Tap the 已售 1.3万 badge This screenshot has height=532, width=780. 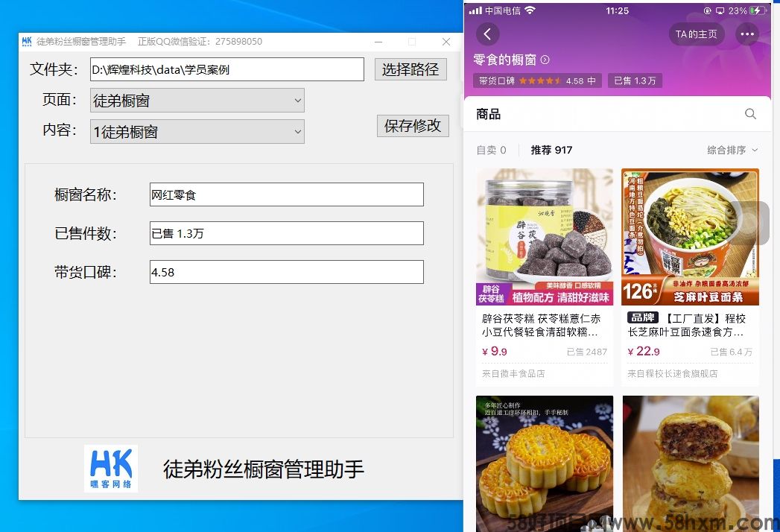(x=635, y=80)
